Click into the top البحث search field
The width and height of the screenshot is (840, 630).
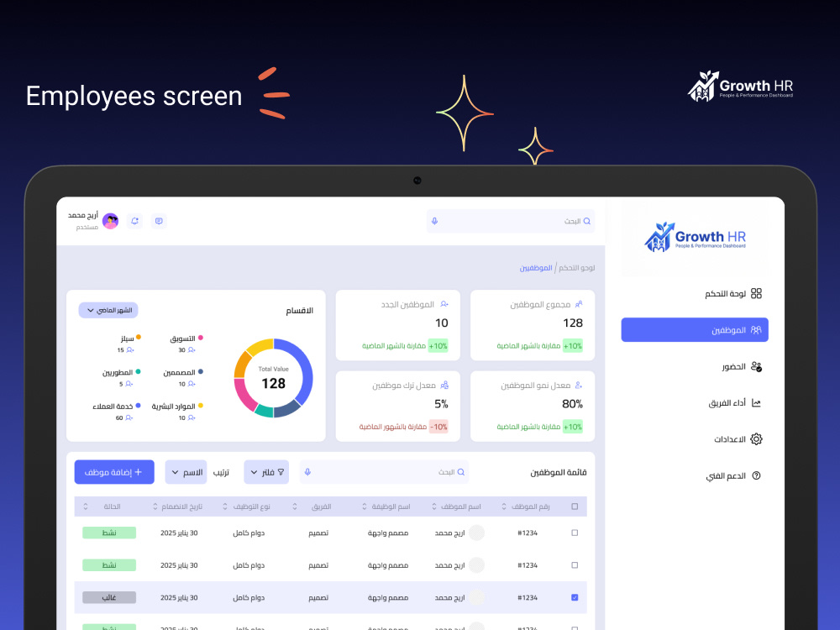coord(511,221)
